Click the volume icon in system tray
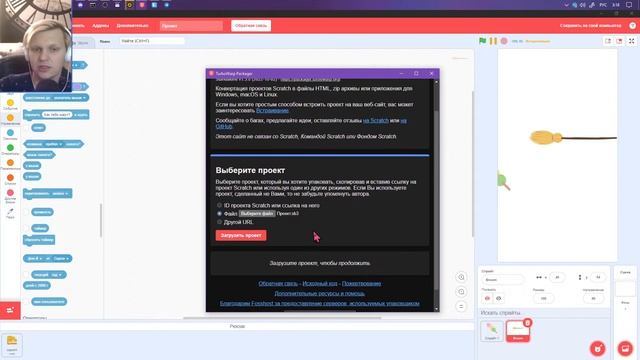The width and height of the screenshot is (640, 360). point(582,5)
